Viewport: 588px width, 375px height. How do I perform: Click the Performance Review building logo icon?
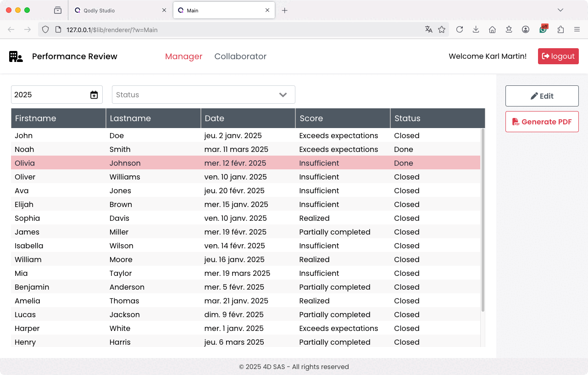(16, 56)
